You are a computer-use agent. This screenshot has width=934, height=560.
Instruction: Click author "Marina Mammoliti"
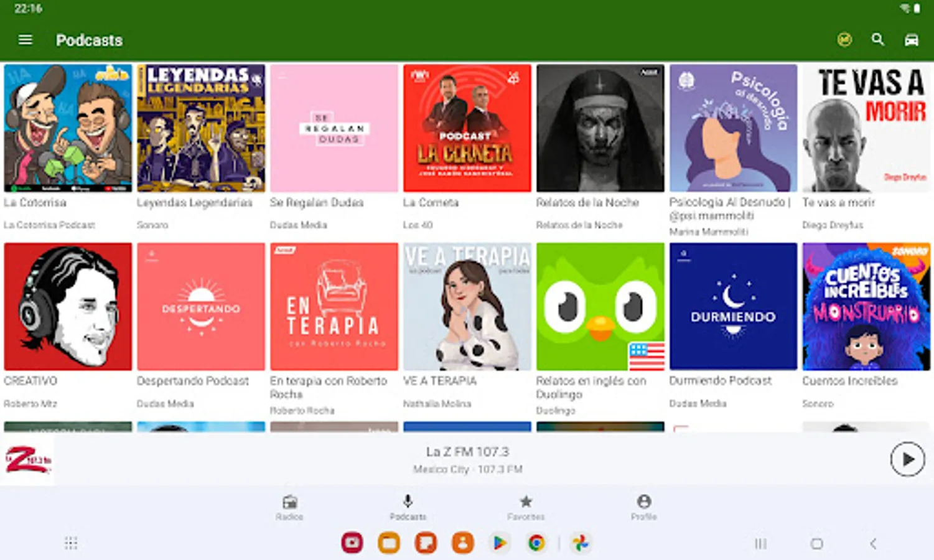[709, 231]
